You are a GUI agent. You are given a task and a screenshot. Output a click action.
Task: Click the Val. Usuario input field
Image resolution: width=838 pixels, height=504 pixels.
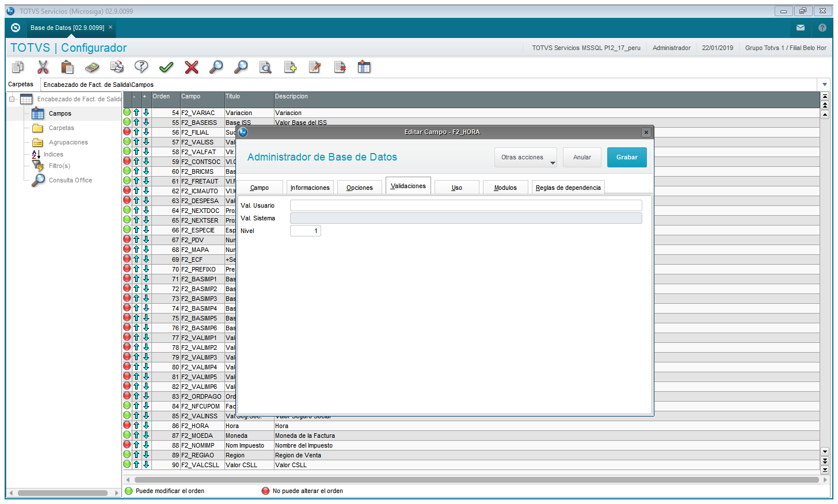(x=466, y=205)
